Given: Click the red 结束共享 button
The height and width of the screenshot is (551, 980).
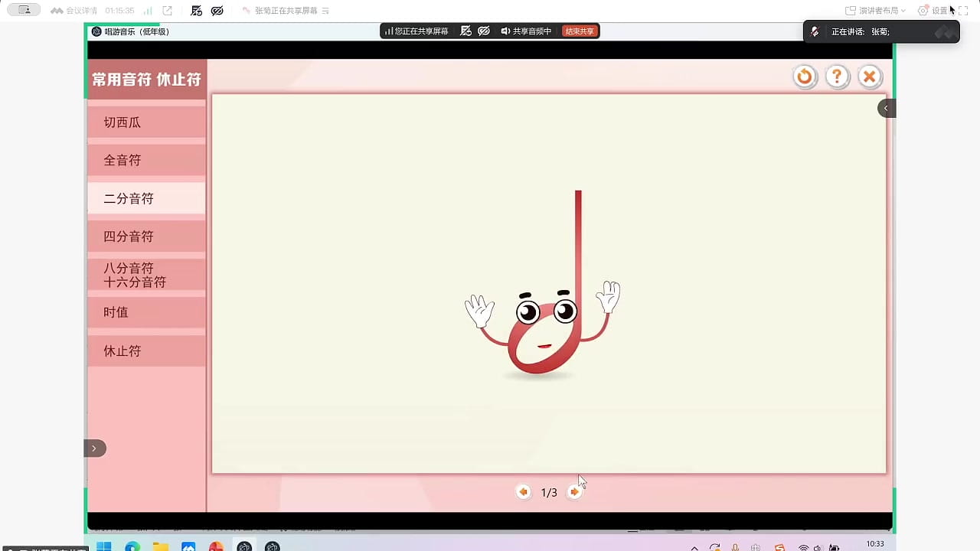Looking at the screenshot, I should click(580, 31).
